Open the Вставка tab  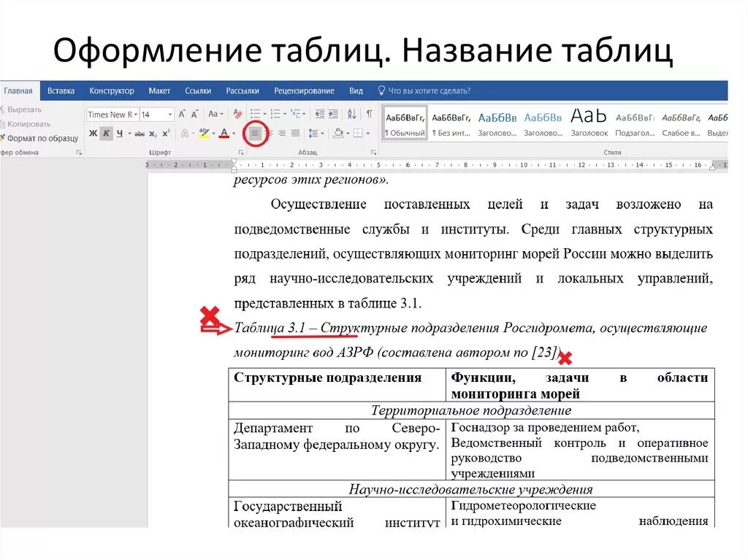(61, 91)
